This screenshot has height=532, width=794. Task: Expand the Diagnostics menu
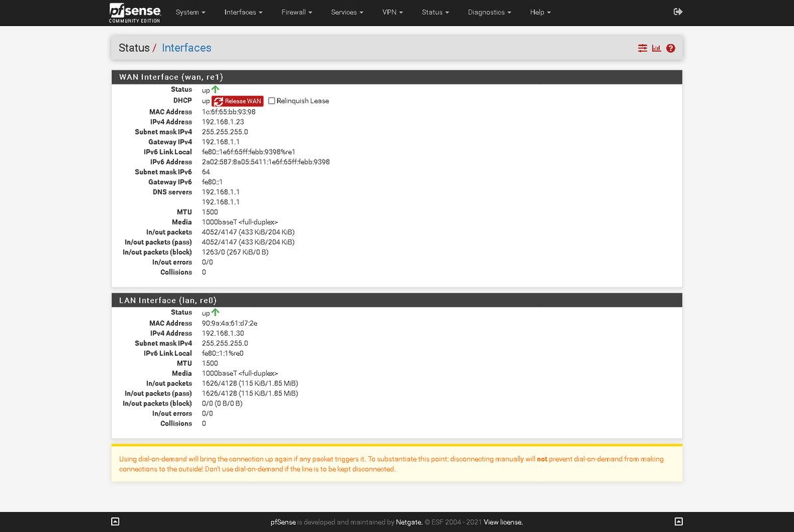489,12
